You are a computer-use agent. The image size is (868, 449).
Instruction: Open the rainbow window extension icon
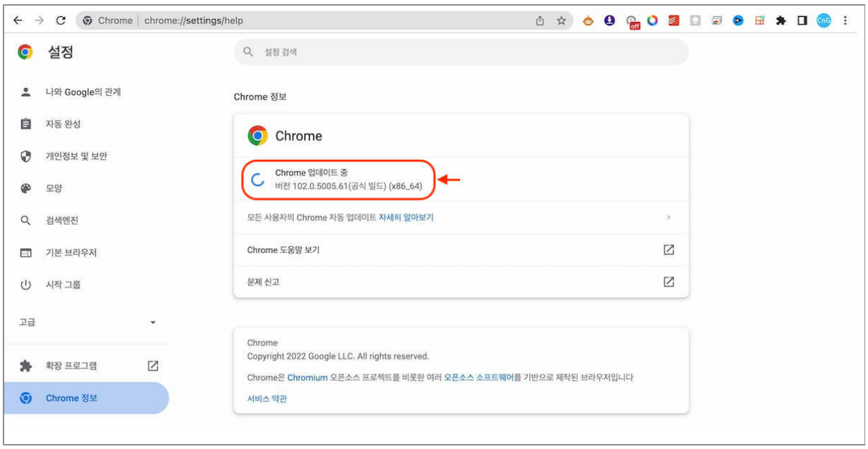(716, 20)
